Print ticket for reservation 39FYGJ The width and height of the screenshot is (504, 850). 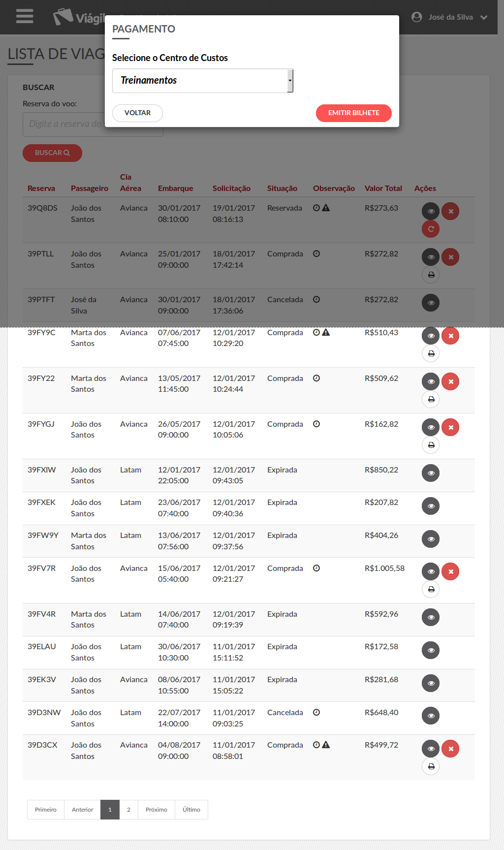click(x=431, y=445)
